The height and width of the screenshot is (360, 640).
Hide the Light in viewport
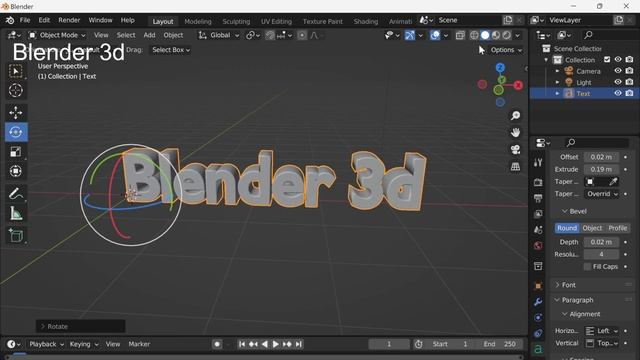coord(618,82)
